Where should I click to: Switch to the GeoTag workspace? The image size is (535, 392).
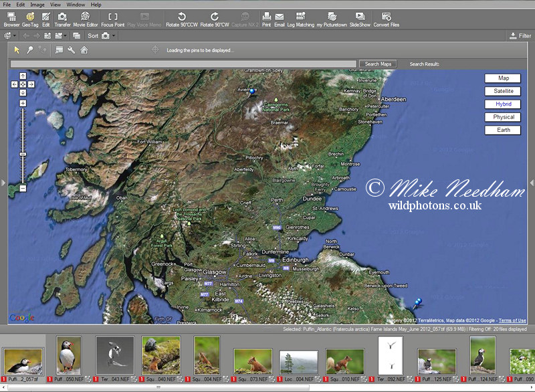30,19
